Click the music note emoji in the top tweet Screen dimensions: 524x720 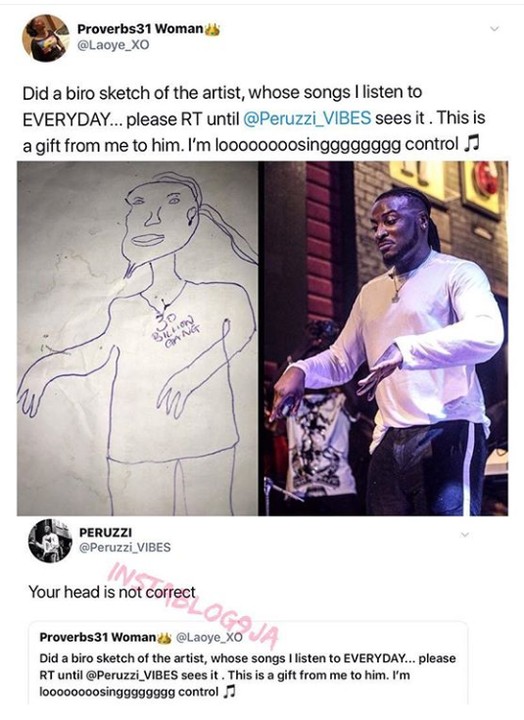[471, 144]
